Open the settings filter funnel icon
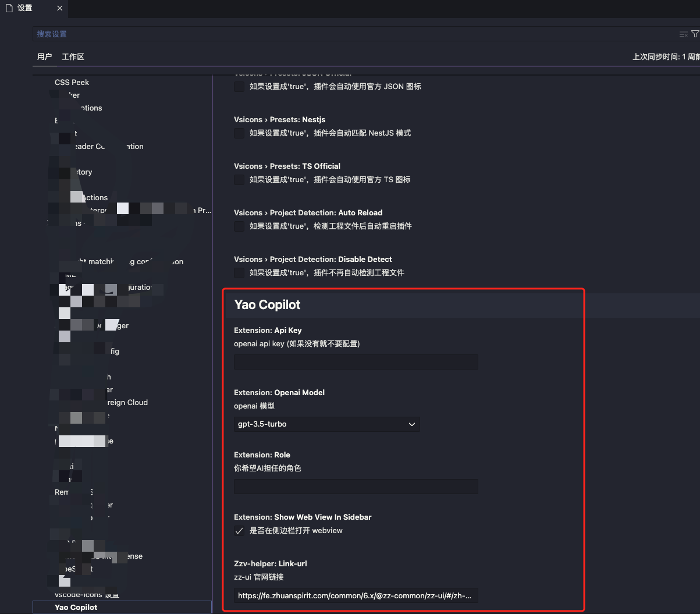 (x=695, y=34)
